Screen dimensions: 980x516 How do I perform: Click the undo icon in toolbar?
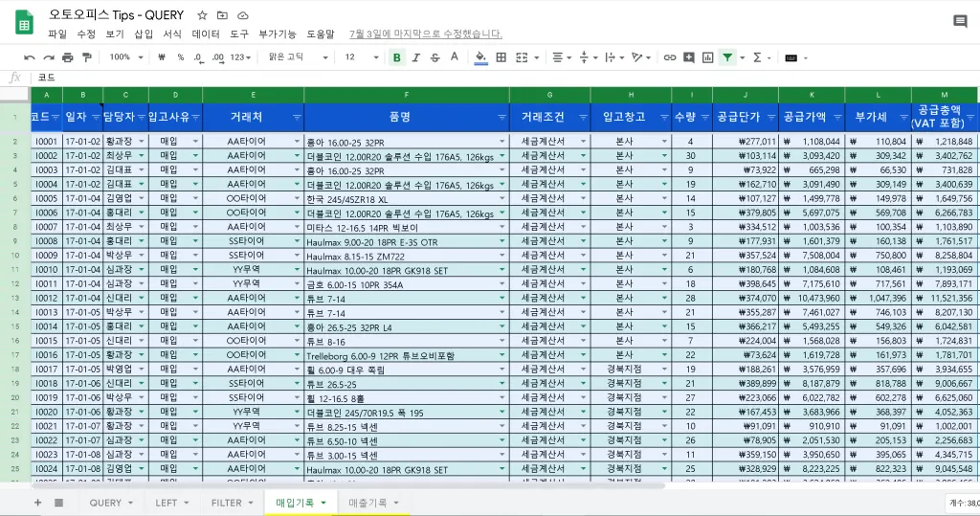pyautogui.click(x=30, y=57)
